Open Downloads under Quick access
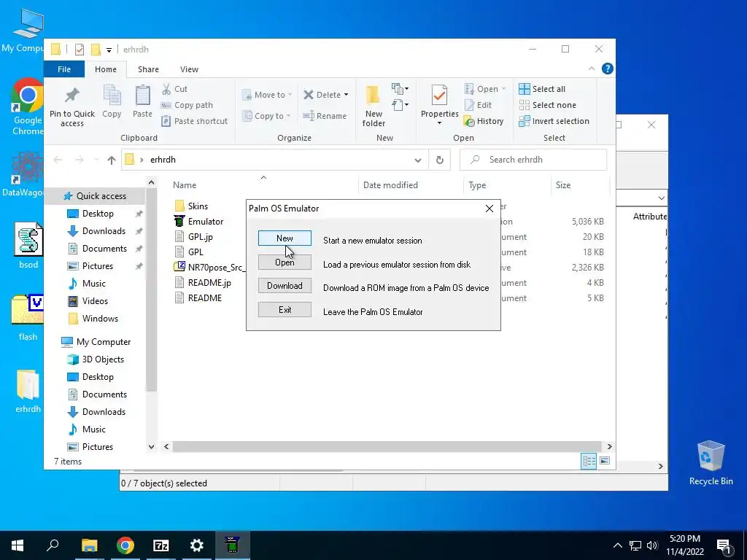The height and width of the screenshot is (560, 747). coord(104,231)
